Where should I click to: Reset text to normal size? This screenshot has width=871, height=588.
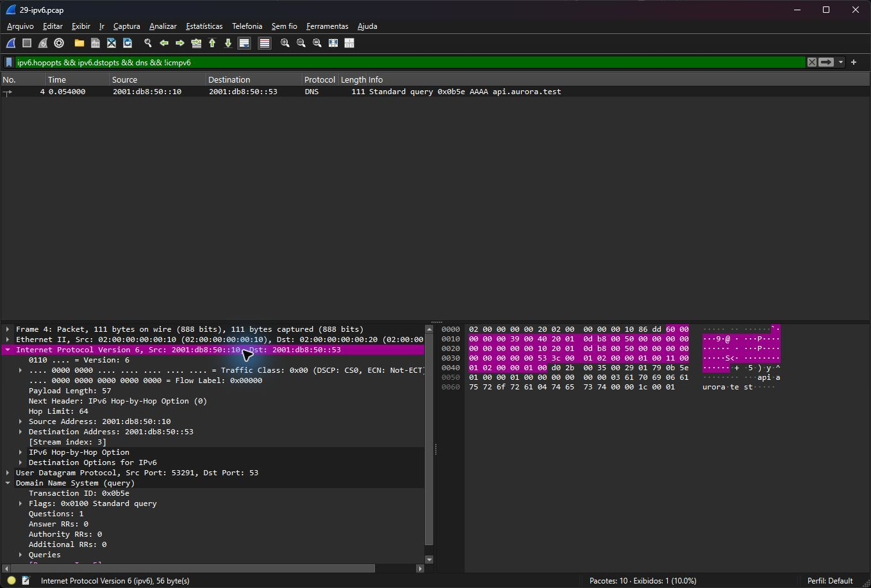[x=317, y=43]
